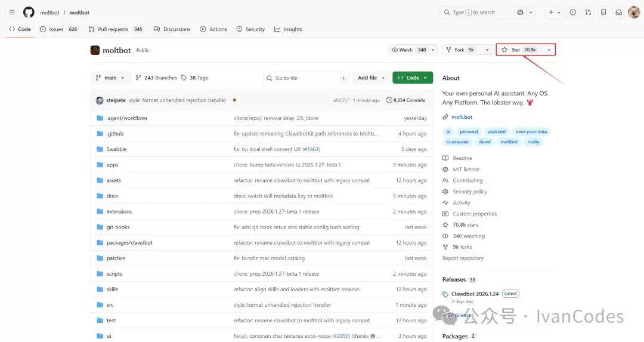The height and width of the screenshot is (342, 644).
Task: Visit the molt.bot website link
Action: click(462, 117)
